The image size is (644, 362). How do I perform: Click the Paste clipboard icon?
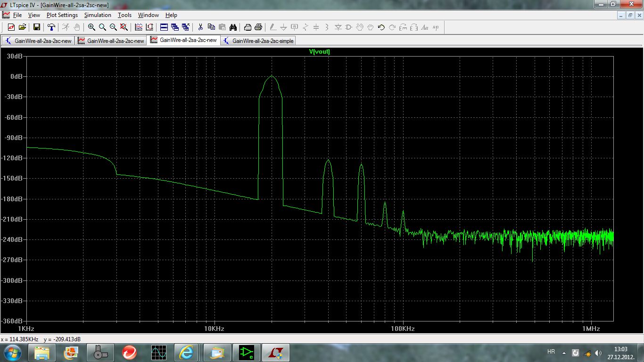[x=222, y=27]
